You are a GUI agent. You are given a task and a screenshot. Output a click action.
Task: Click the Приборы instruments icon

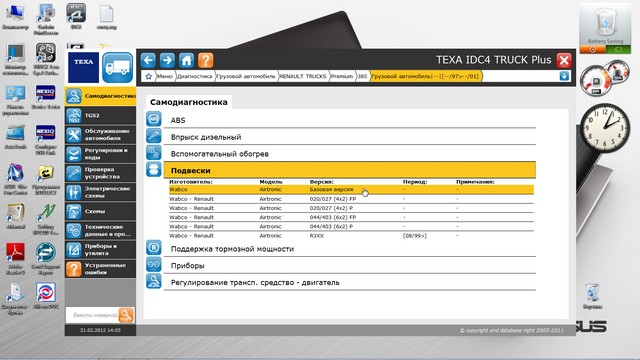click(153, 264)
